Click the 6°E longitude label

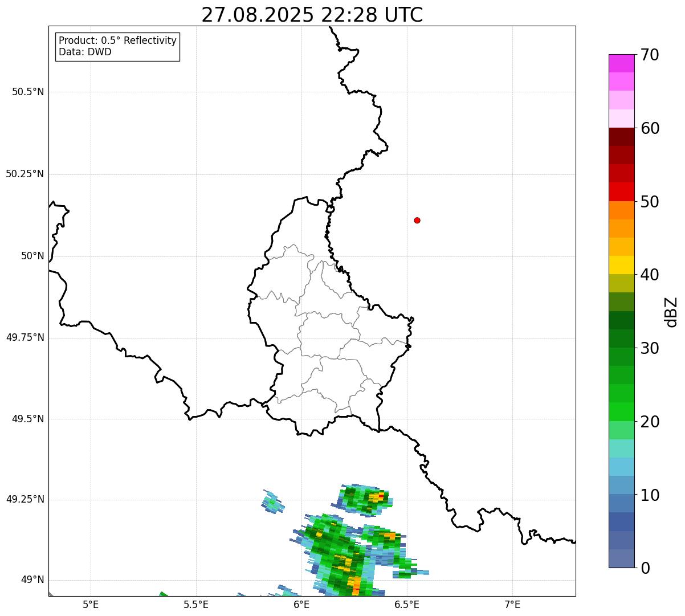(x=301, y=605)
